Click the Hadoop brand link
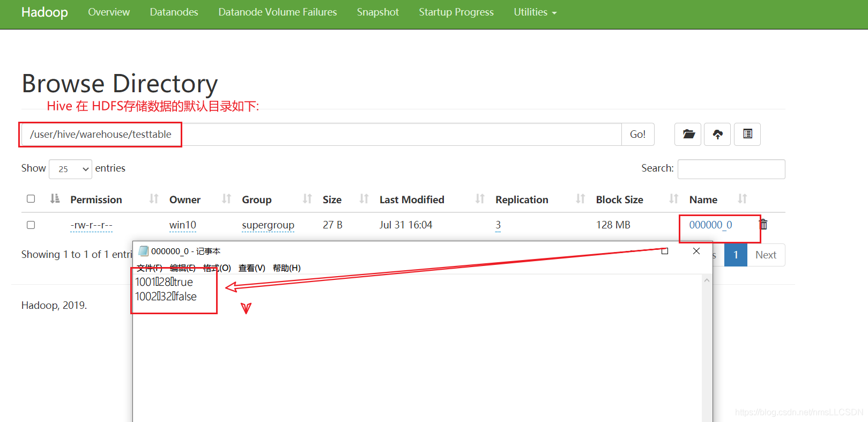Viewport: 868px width, 422px height. (x=44, y=12)
